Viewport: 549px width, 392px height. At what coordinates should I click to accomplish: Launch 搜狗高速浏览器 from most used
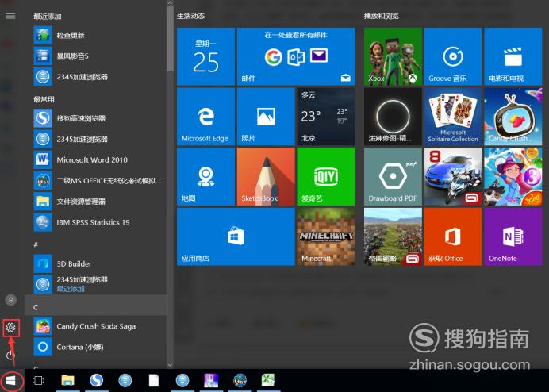(95, 118)
